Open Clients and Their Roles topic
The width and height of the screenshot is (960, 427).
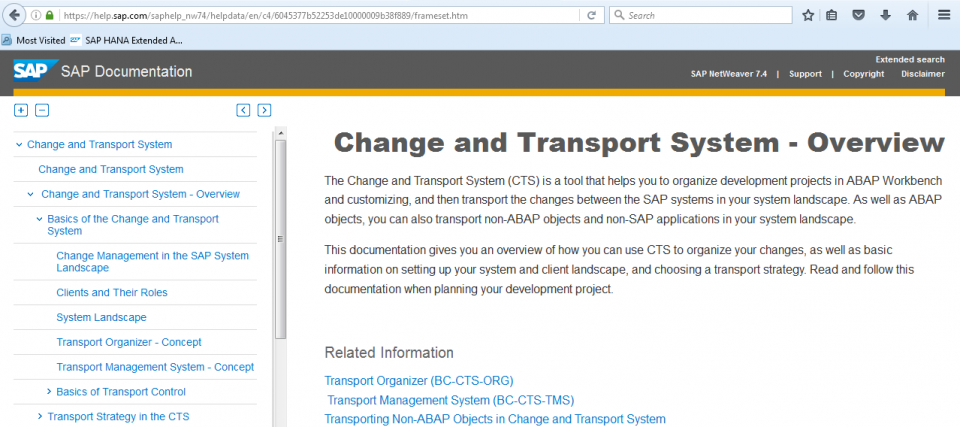click(112, 292)
